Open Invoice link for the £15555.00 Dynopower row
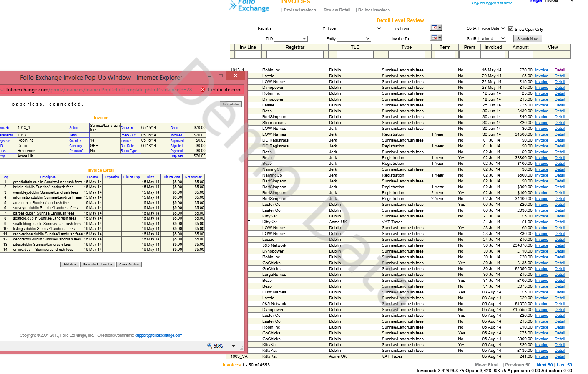 pos(542,310)
